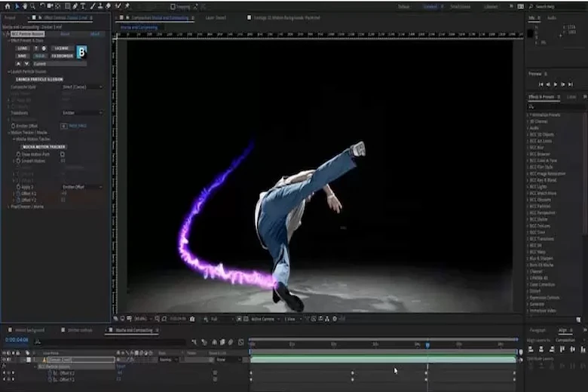Toggle stopwatch for Emitter Offset
This screenshot has width=588, height=392.
click(x=13, y=126)
